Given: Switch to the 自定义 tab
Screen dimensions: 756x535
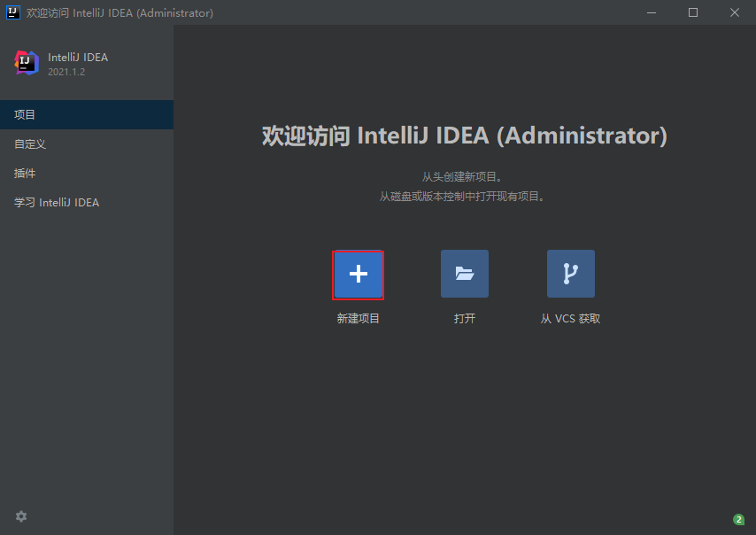Looking at the screenshot, I should (x=30, y=144).
